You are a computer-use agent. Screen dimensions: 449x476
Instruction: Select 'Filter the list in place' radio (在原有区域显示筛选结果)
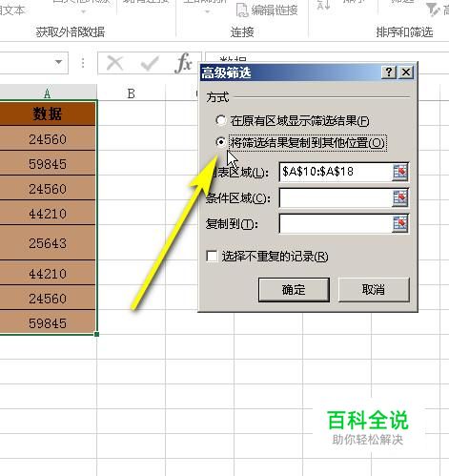[x=221, y=120]
